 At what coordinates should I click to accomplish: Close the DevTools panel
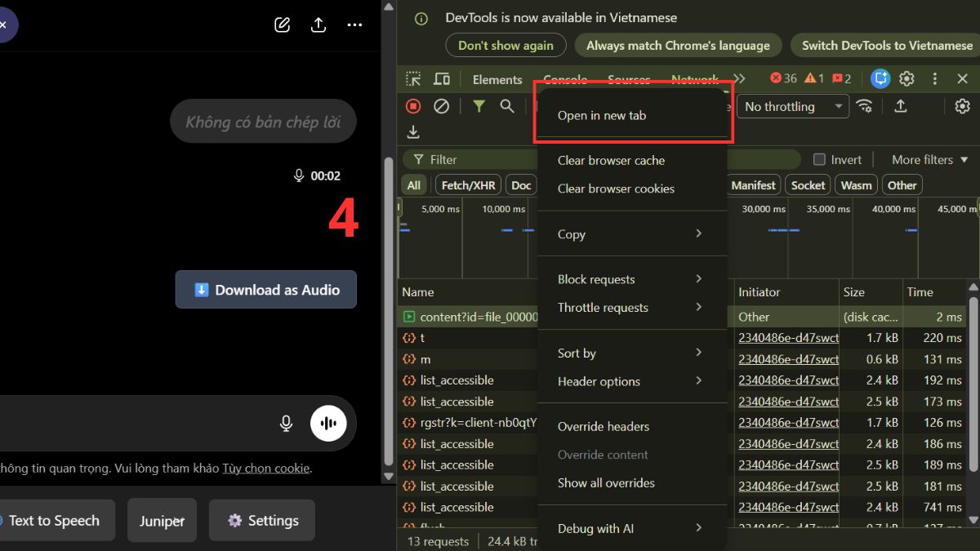click(962, 79)
